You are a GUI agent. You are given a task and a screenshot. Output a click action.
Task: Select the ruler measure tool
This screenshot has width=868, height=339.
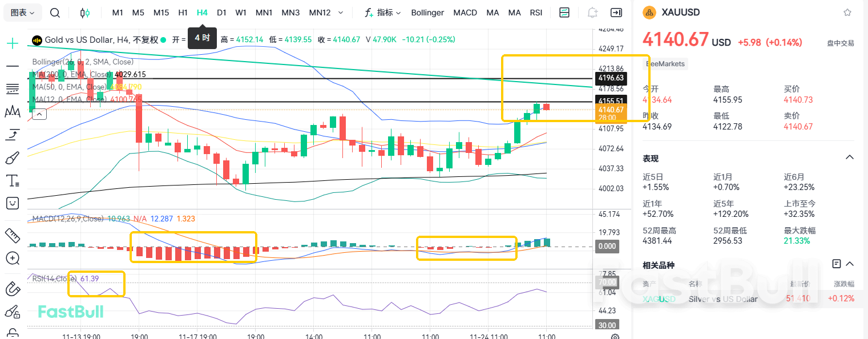(x=12, y=235)
